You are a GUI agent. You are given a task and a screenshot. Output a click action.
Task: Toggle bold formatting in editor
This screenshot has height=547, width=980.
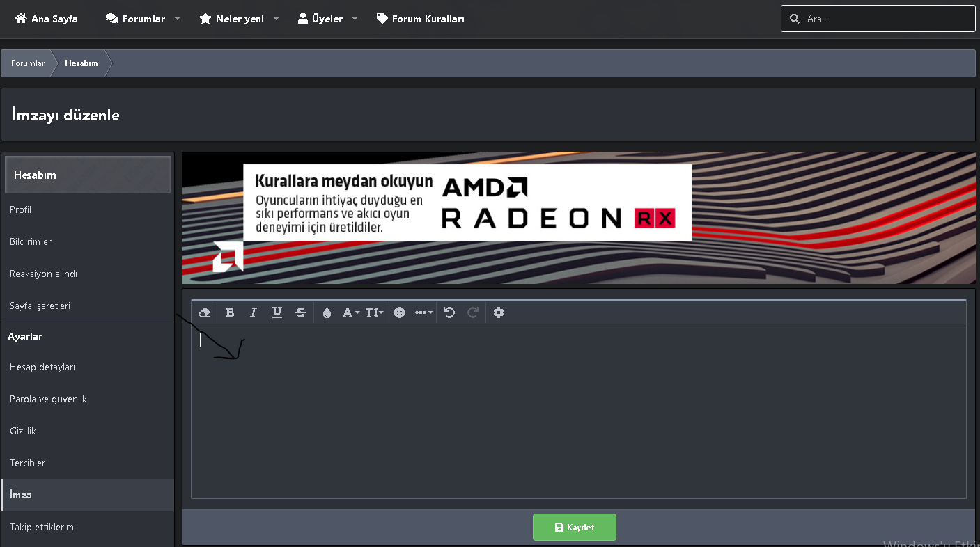pyautogui.click(x=230, y=312)
